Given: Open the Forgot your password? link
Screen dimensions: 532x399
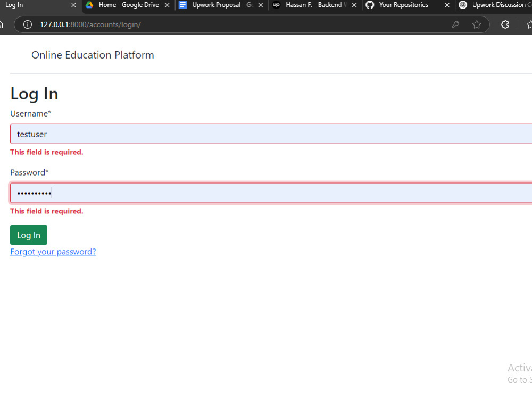Looking at the screenshot, I should coord(53,252).
